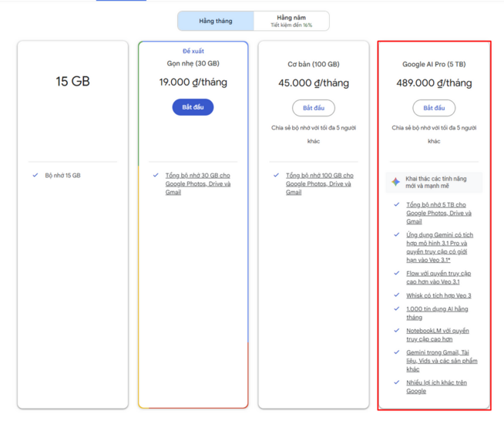The image size is (504, 424).
Task: Click checkmark next to 'Tổng bộ nhớ 100 GB'
Action: click(277, 176)
